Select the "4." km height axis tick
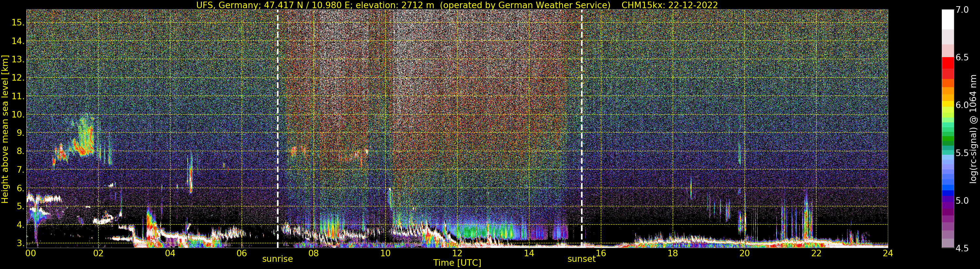 (21, 225)
